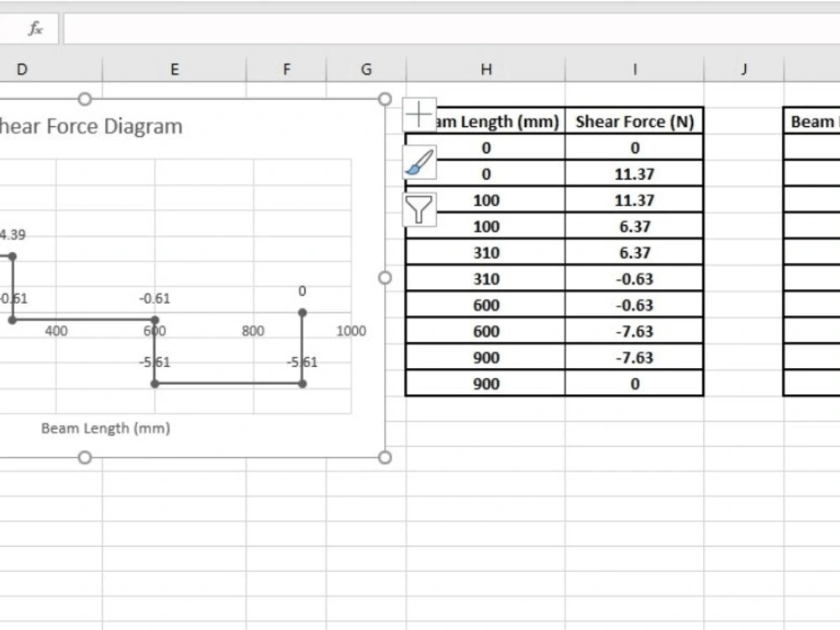This screenshot has width=840, height=630.
Task: Select the -0.63 cell beside length 600
Action: [634, 306]
